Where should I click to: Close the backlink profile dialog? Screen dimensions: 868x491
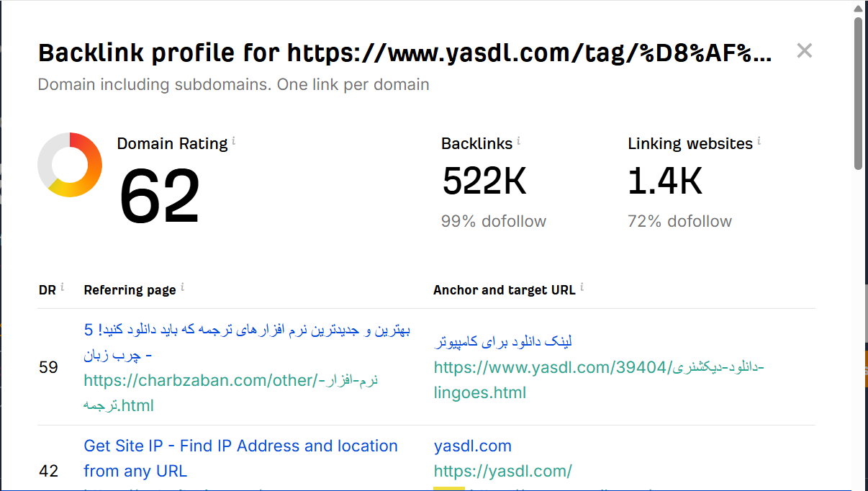pos(804,50)
